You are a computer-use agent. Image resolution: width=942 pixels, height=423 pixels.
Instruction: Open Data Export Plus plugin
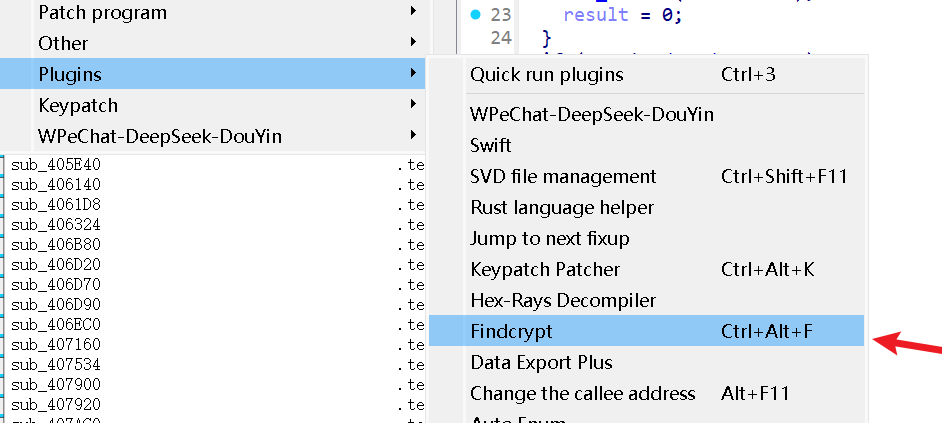[x=646, y=362]
